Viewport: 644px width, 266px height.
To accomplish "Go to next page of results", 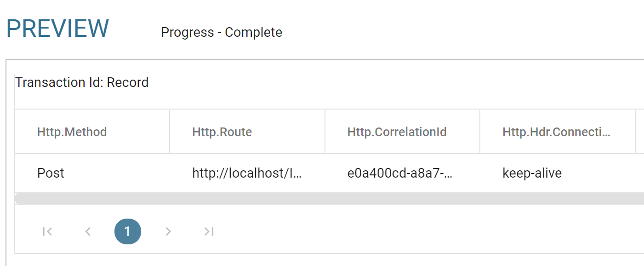I will [x=168, y=231].
